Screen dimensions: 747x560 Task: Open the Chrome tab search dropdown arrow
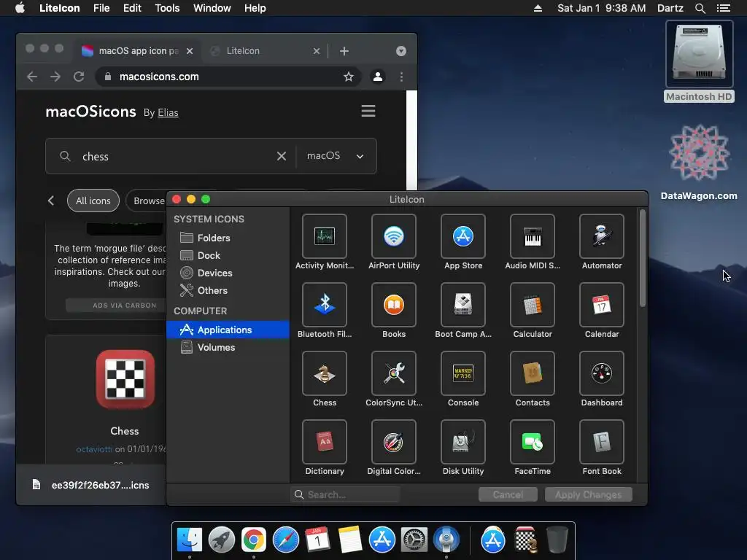[401, 51]
